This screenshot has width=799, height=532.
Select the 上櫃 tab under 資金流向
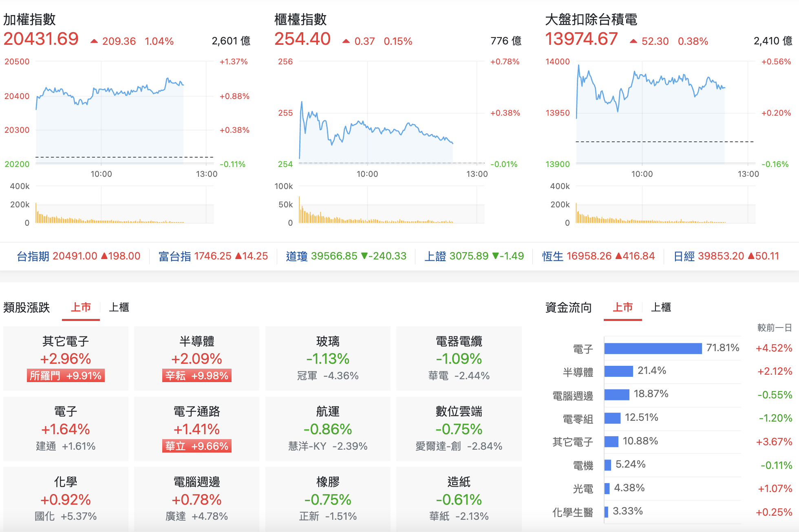tap(661, 307)
